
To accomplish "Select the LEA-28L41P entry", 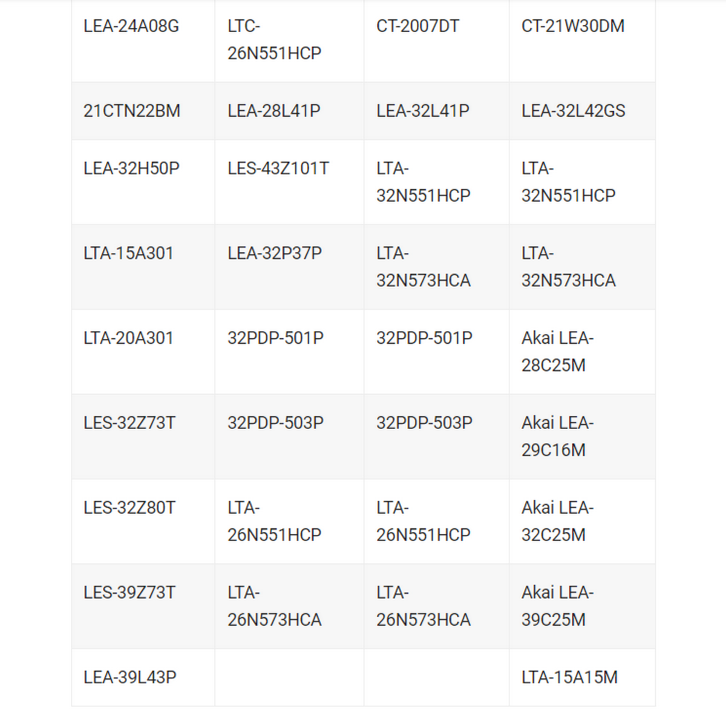I will [x=273, y=111].
